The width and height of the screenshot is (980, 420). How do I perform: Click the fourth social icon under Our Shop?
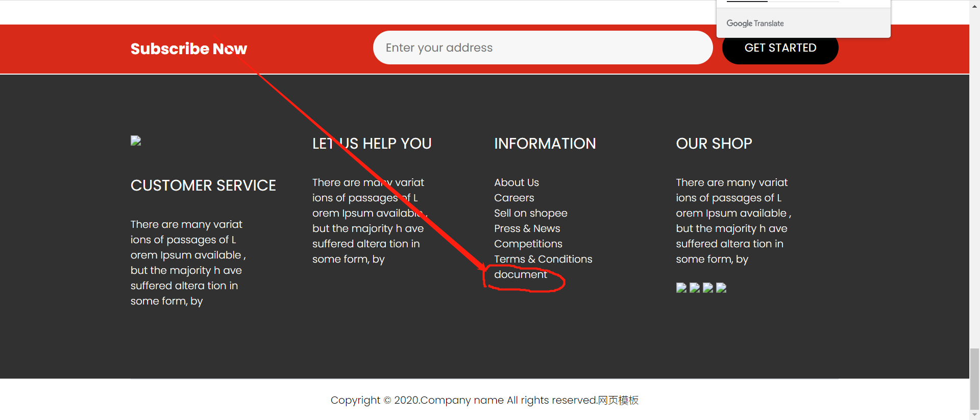[x=721, y=288]
